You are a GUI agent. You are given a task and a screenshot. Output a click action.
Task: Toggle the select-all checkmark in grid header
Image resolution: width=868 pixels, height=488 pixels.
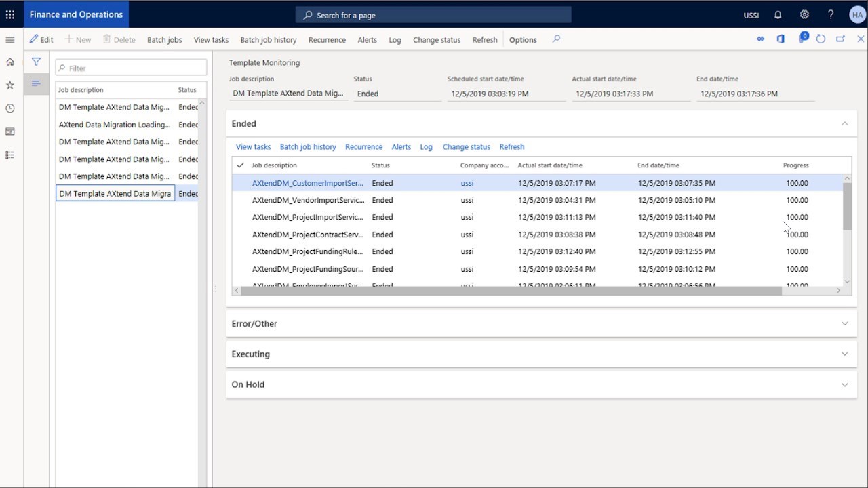tap(240, 165)
